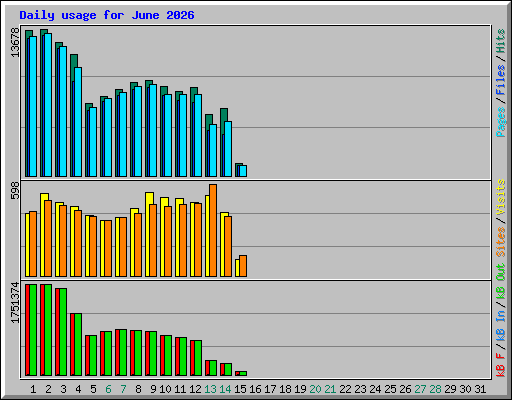
Task: Click the yellow Visits bar for day 9
Action: [148, 234]
